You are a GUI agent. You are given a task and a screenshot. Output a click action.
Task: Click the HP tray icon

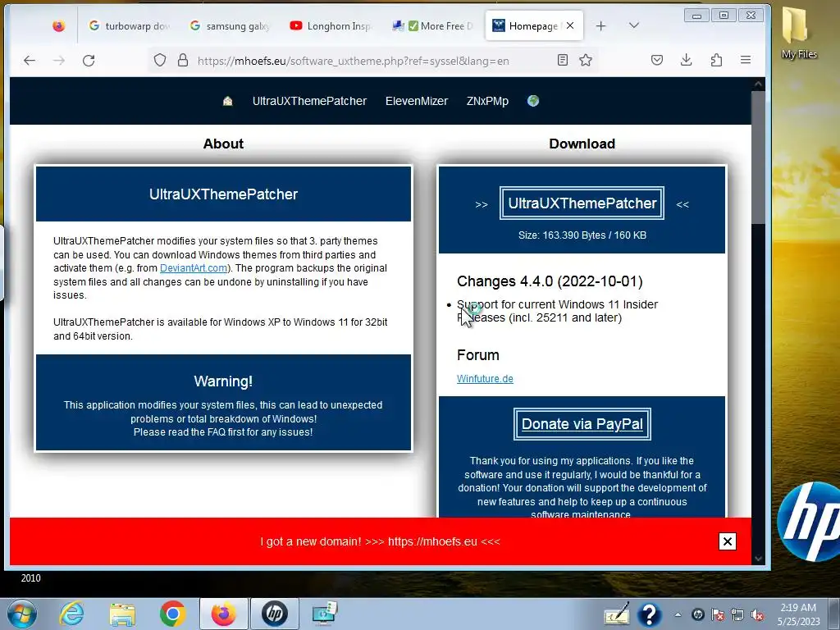697,614
